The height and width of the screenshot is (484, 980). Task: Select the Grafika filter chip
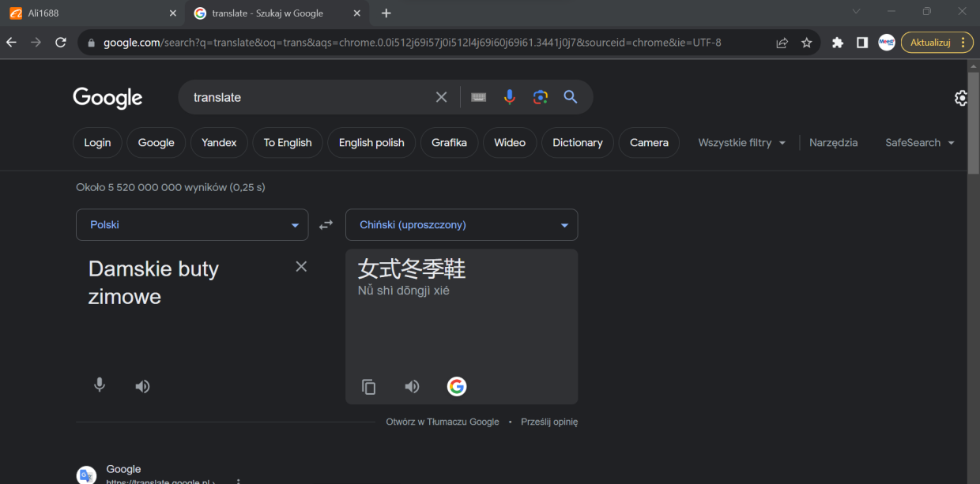pos(449,143)
